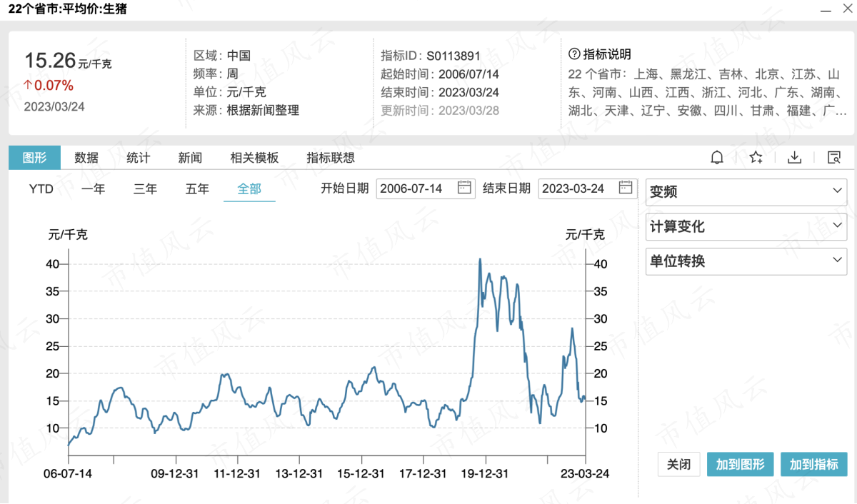Image resolution: width=857 pixels, height=504 pixels.
Task: Click the 06-07-14 x-axis label
Action: pos(68,473)
